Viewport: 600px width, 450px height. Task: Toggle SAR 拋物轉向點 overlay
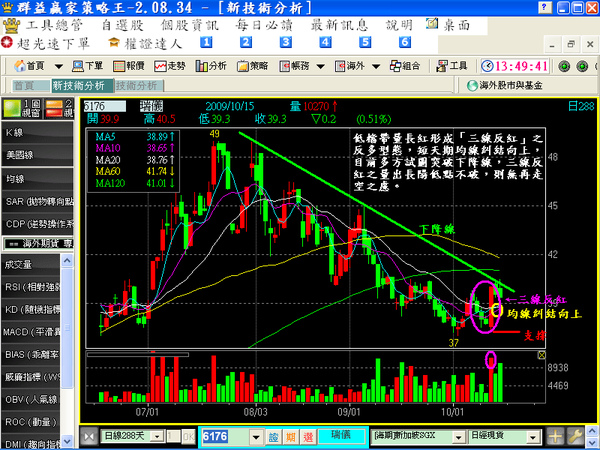pos(37,201)
